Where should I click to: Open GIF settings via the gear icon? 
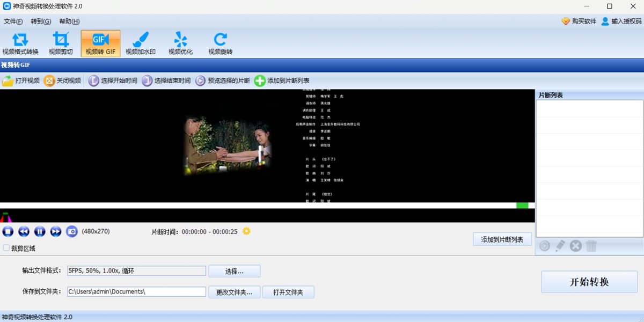(246, 231)
